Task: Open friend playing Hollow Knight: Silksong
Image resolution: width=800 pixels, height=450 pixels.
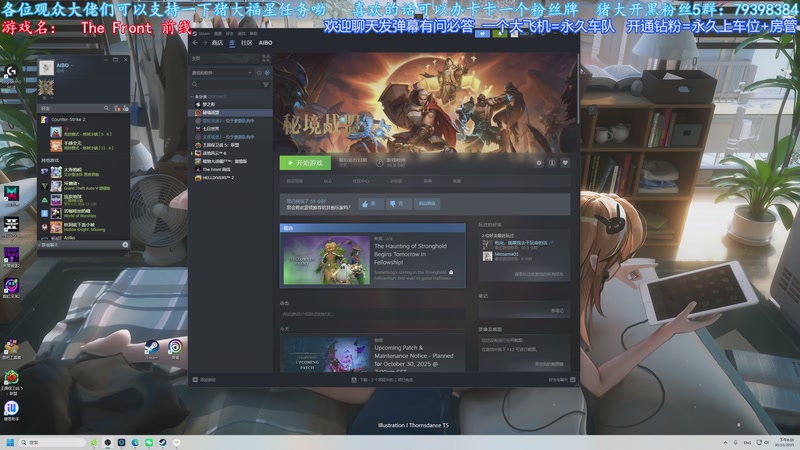Action: [x=82, y=227]
